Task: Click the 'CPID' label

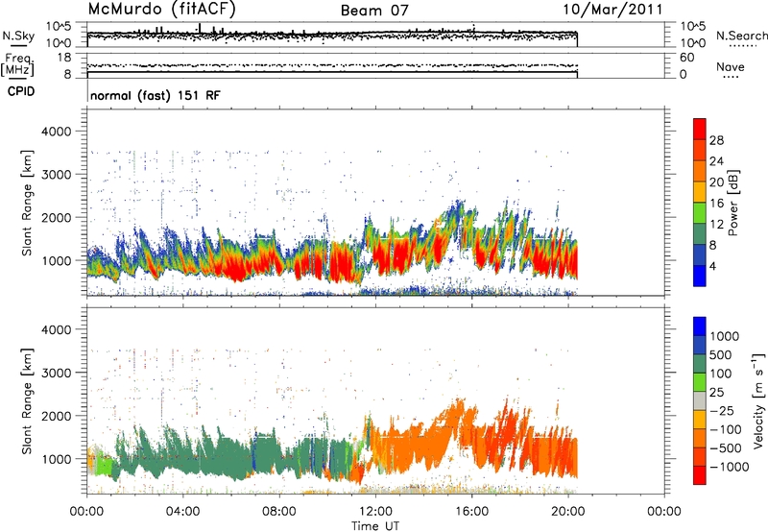Action: point(21,91)
